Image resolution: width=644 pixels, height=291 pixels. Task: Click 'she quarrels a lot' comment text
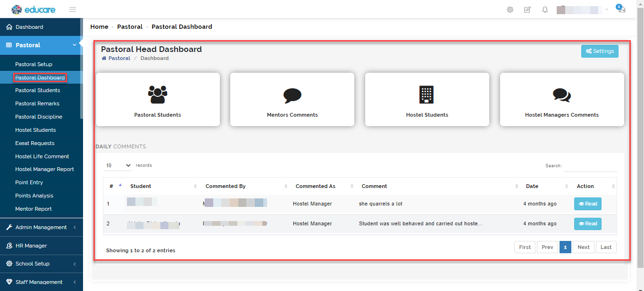click(381, 204)
